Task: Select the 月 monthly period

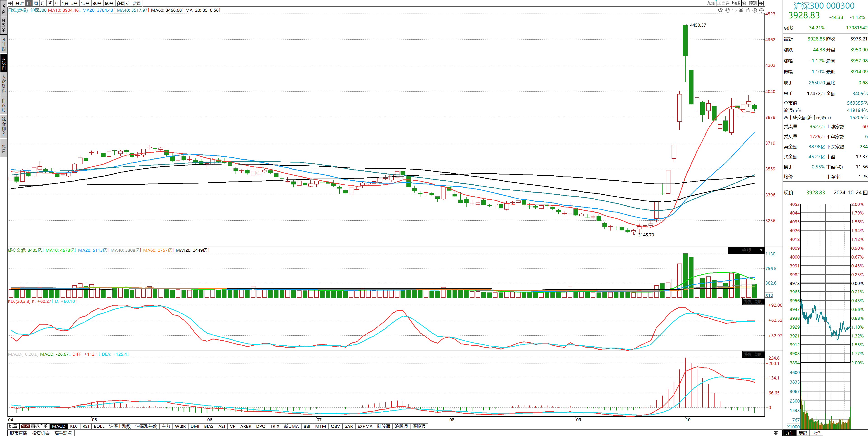Action: (43, 3)
